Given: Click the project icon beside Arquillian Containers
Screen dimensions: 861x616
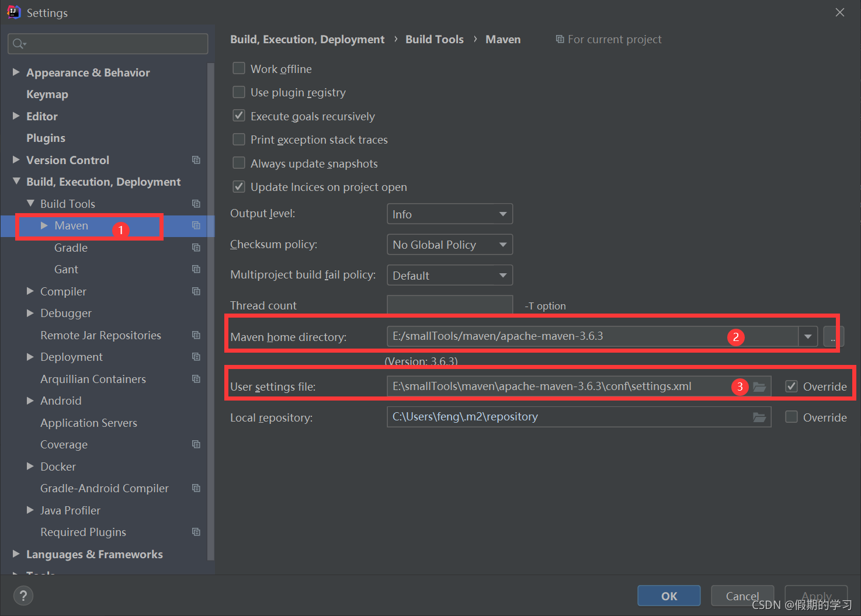Looking at the screenshot, I should tap(196, 379).
